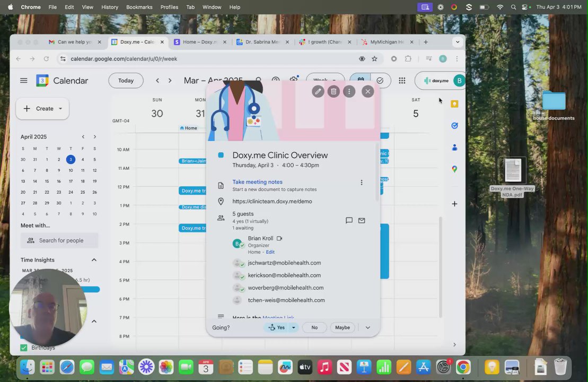Open the doxy.me account button
The width and height of the screenshot is (588, 382).
[440, 80]
